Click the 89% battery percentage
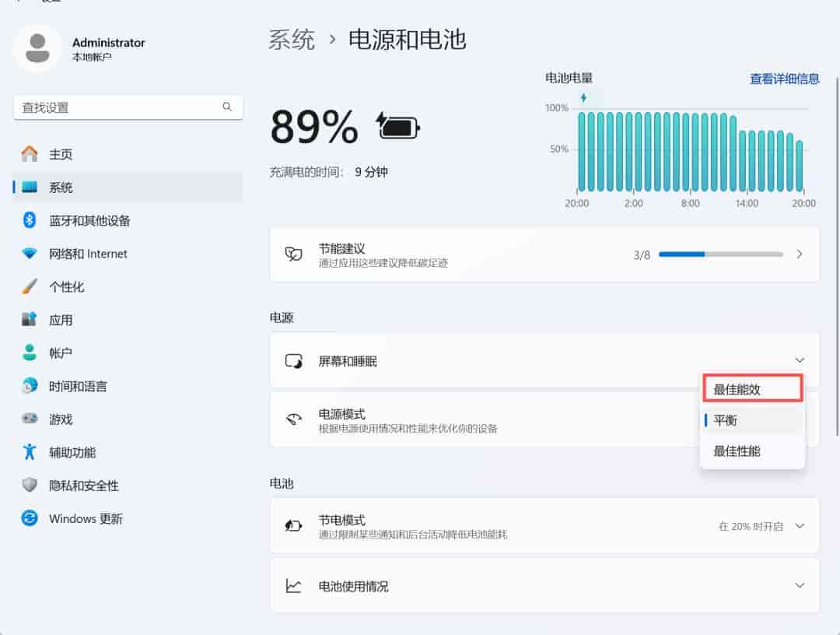 coord(314,127)
